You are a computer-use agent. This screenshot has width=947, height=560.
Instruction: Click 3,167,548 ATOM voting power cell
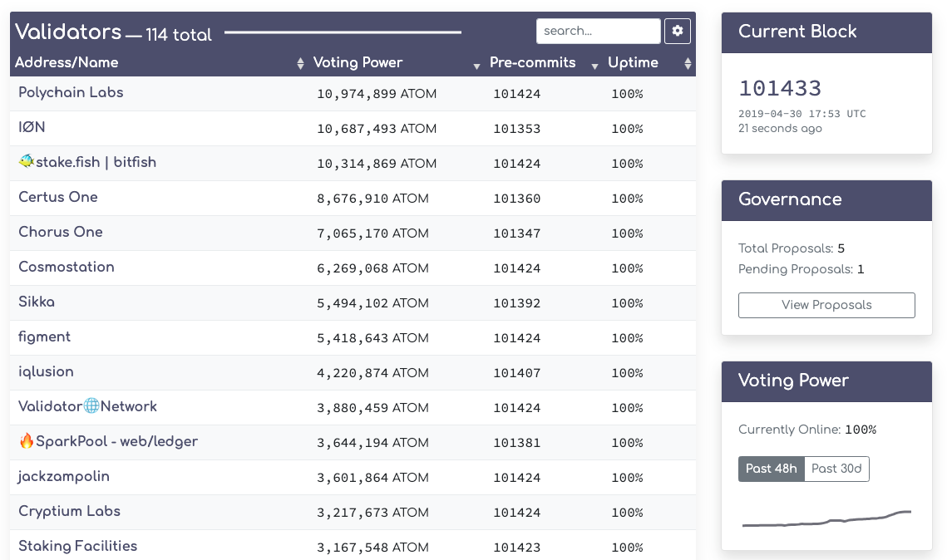[x=372, y=548]
